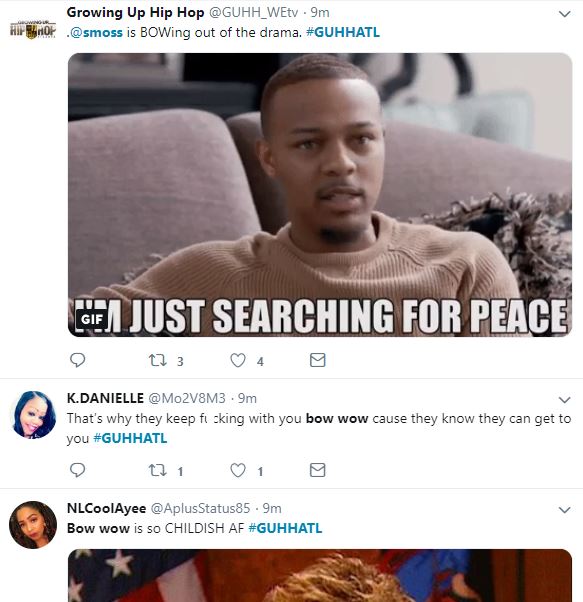The image size is (583, 602).
Task: Open options chevron on Growing Up Hip Hop tweet
Action: coord(564,14)
